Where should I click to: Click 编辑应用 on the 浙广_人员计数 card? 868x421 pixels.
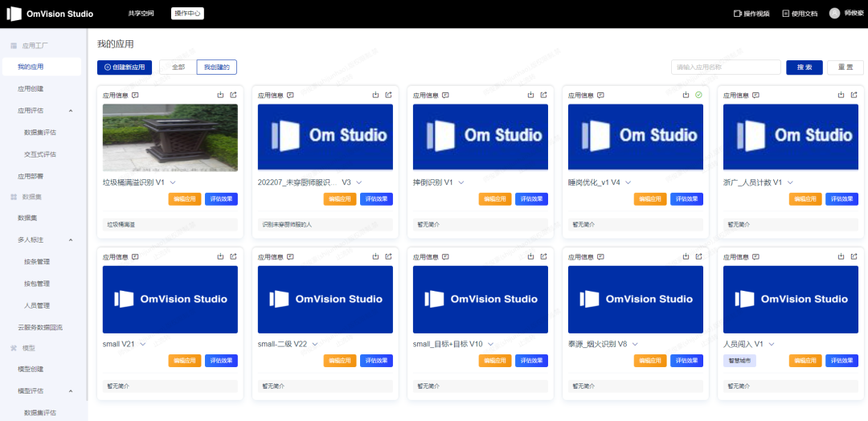click(805, 199)
